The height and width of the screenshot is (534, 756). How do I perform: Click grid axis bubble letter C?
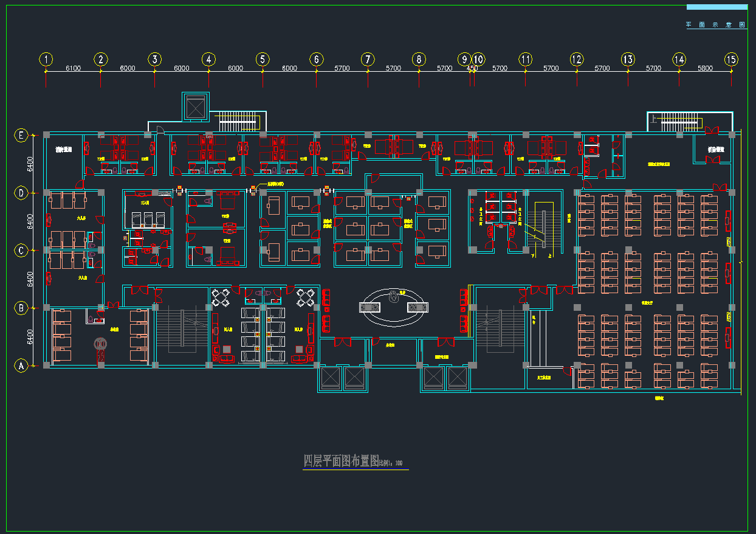(x=21, y=250)
